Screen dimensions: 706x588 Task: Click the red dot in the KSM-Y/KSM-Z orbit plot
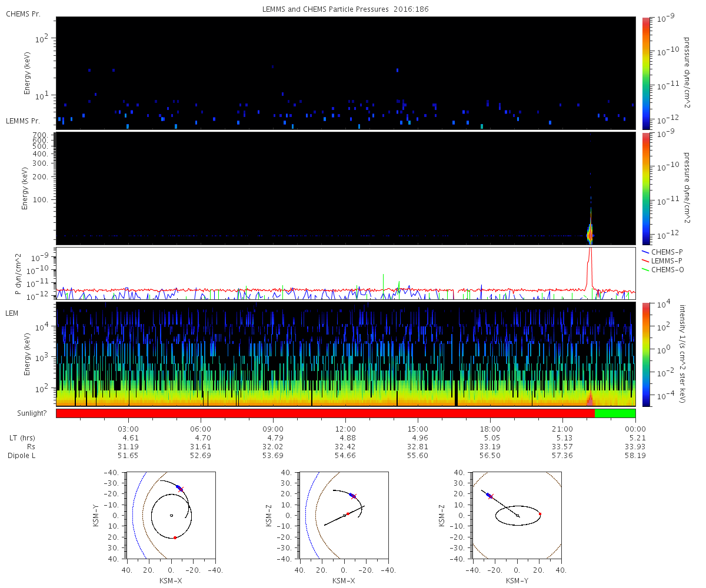[x=540, y=514]
